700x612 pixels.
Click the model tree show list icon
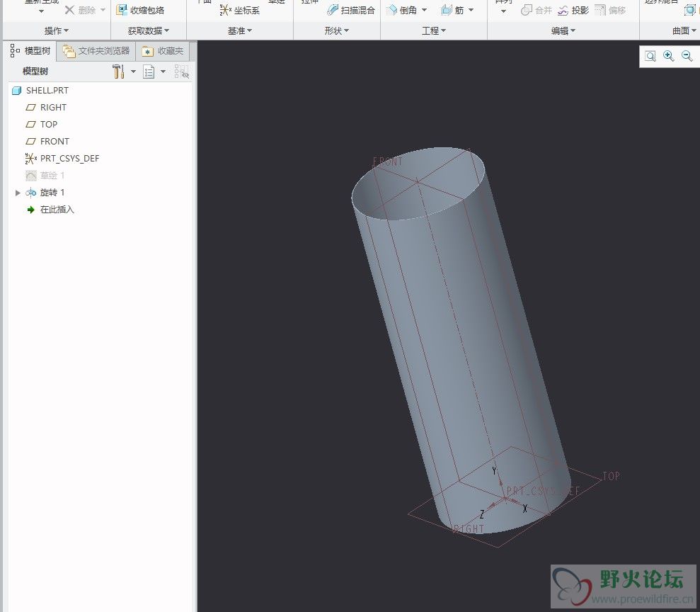point(149,72)
